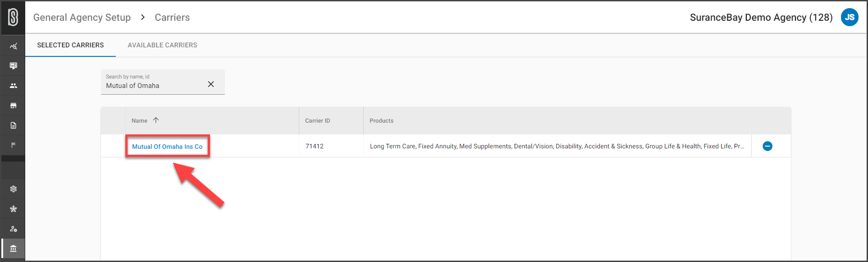
Task: Open the settings gear icon in sidebar
Action: (x=14, y=189)
